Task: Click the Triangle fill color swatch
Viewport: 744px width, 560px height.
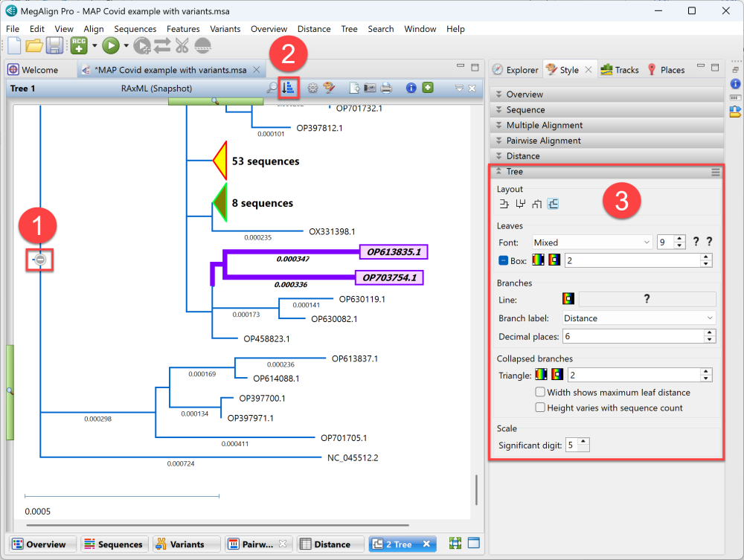Action: (542, 375)
